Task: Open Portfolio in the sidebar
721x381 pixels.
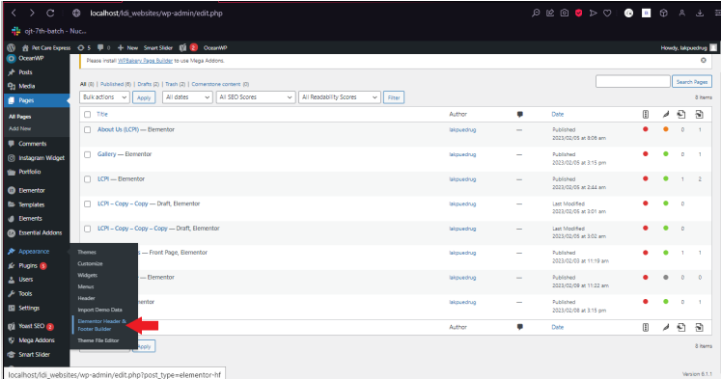Action: (29, 172)
